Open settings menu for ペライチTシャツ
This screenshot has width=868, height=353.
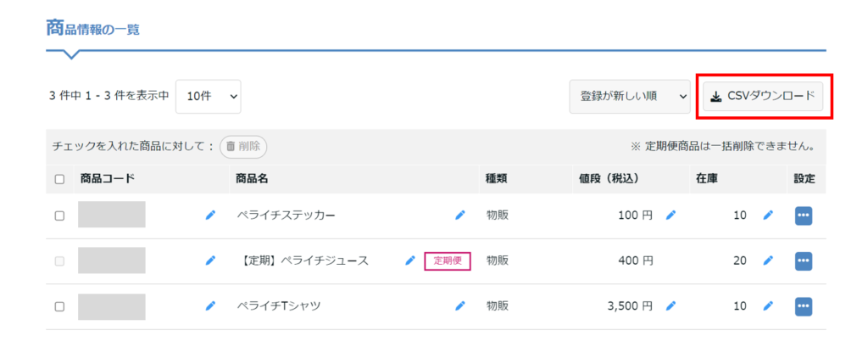[804, 305]
